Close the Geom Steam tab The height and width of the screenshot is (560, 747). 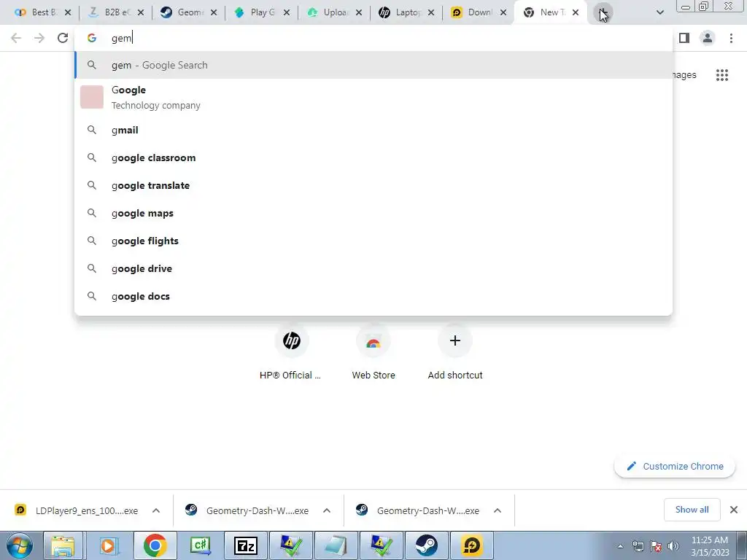click(214, 13)
